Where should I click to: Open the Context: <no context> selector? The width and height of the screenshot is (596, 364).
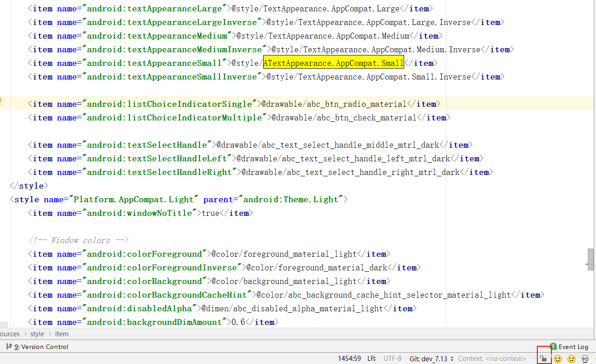click(492, 359)
